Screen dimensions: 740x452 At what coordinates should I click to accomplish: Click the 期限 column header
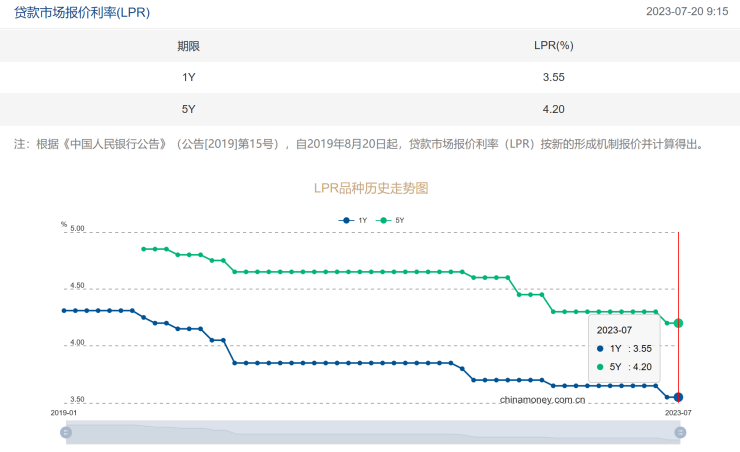[188, 46]
